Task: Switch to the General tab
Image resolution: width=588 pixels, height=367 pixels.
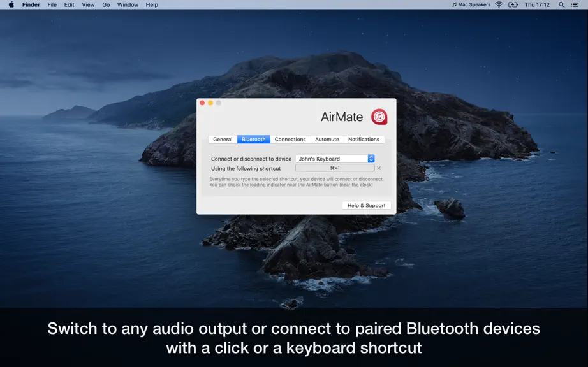Action: [223, 140]
